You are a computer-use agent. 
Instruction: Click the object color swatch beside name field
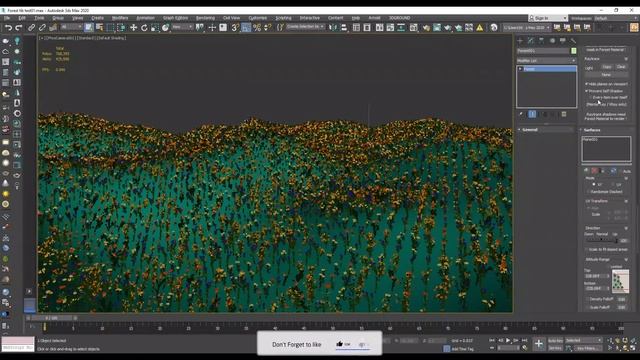pos(573,51)
